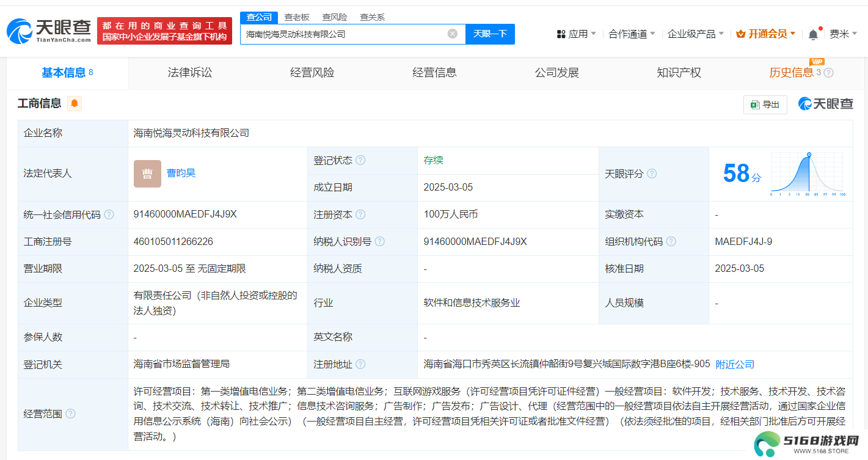Click the company name in 企业名称 row
This screenshot has width=868, height=460.
[191, 133]
